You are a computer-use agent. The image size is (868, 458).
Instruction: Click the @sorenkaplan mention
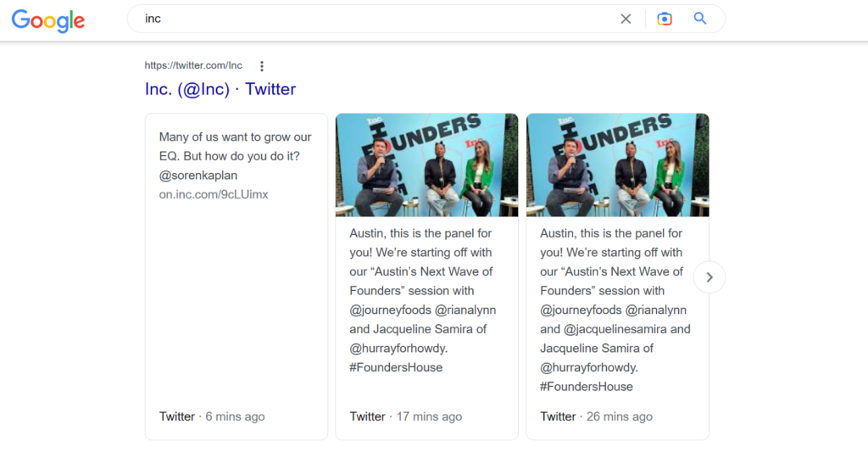(x=198, y=176)
